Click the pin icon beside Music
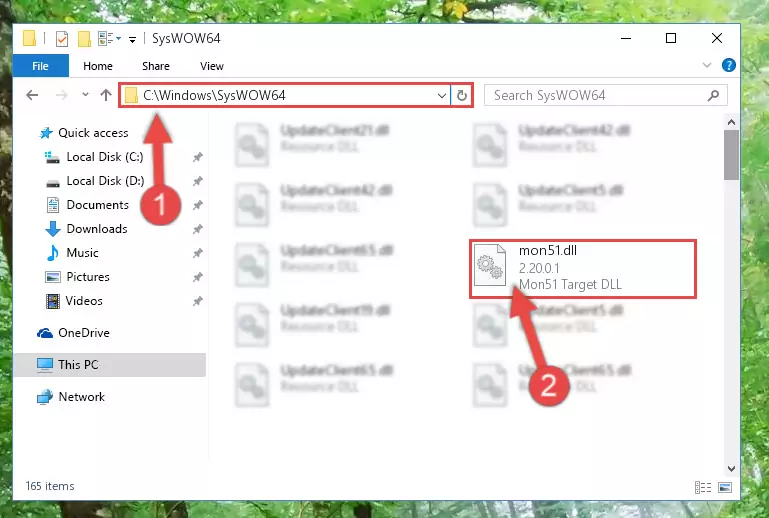This screenshot has width=769, height=518. (198, 254)
